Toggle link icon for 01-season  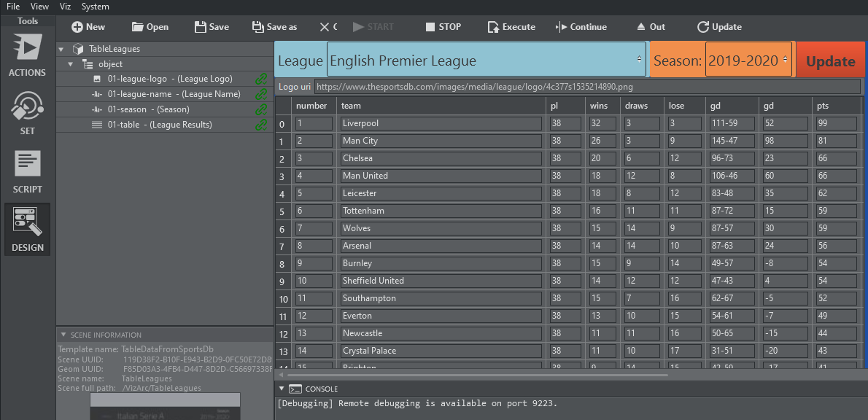[260, 109]
